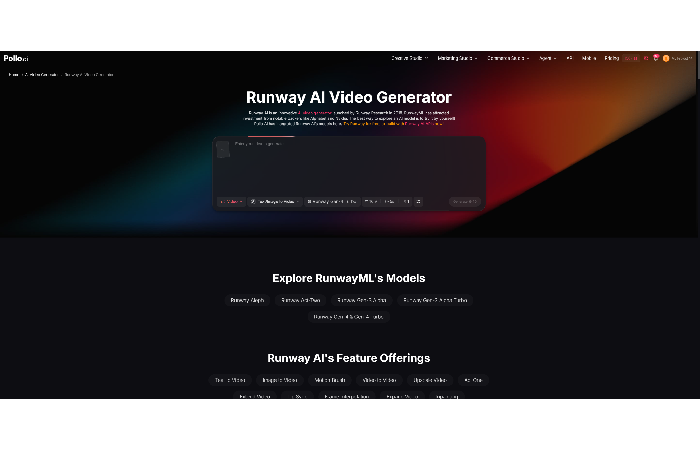Open the Runway model selector

click(332, 202)
